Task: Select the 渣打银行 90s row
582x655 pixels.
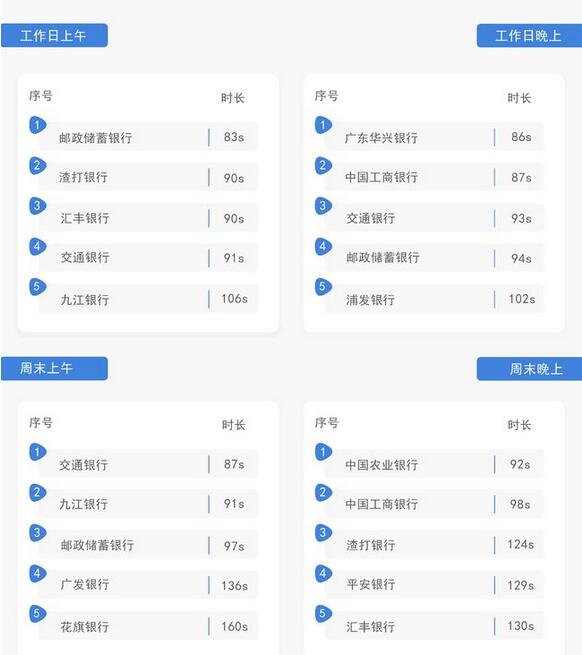Action: click(149, 177)
